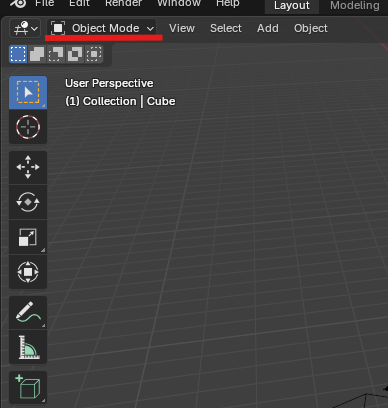Activate the Measure tool
This screenshot has width=388, height=408.
click(28, 347)
